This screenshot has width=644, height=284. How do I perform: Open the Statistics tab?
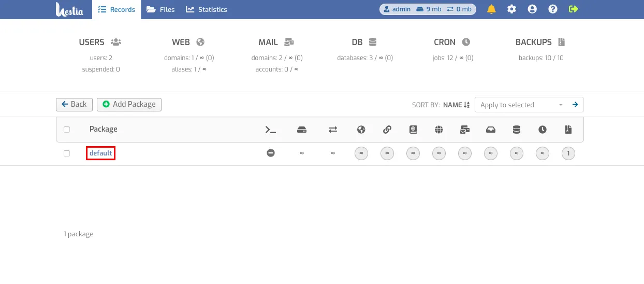(207, 9)
